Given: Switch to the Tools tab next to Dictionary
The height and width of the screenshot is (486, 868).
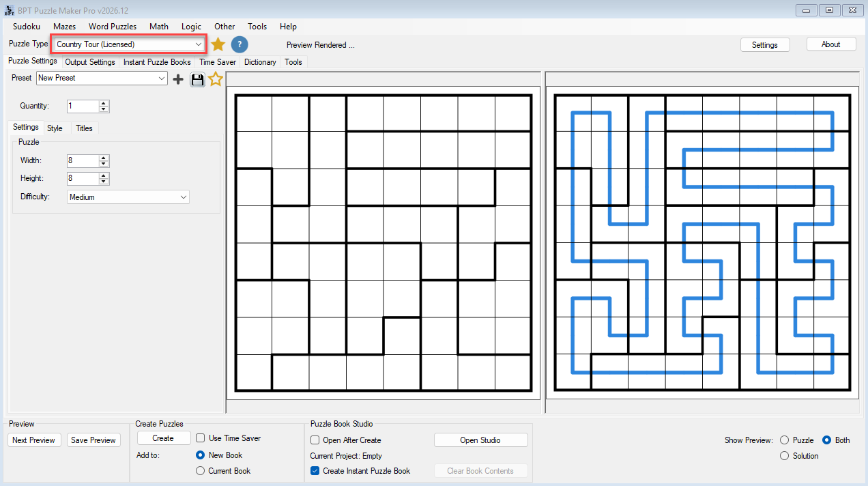Looking at the screenshot, I should pos(293,62).
